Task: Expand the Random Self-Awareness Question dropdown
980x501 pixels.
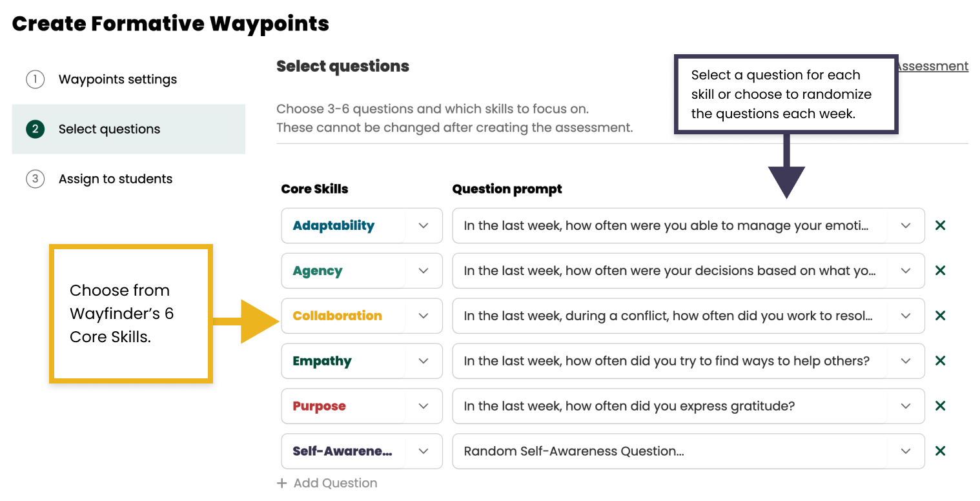Action: click(906, 451)
